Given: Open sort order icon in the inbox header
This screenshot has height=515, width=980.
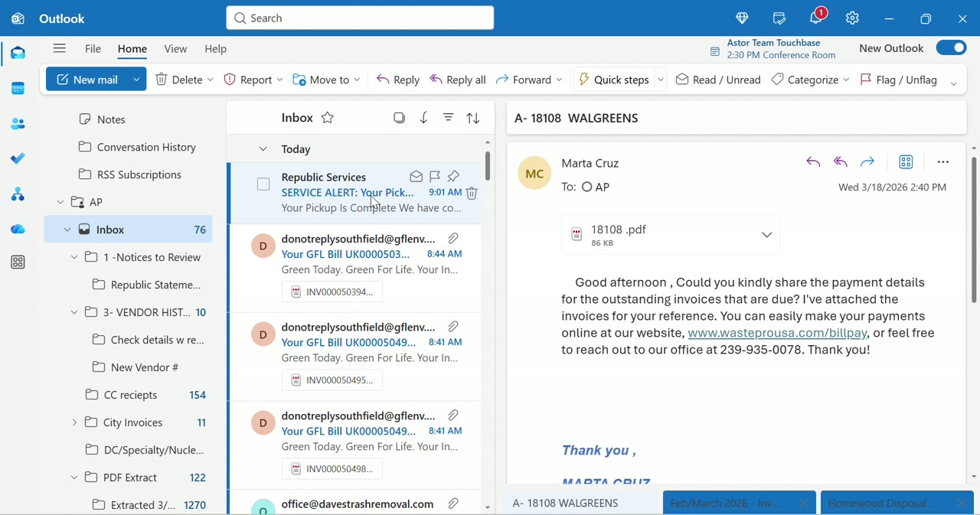Looking at the screenshot, I should pos(472,117).
